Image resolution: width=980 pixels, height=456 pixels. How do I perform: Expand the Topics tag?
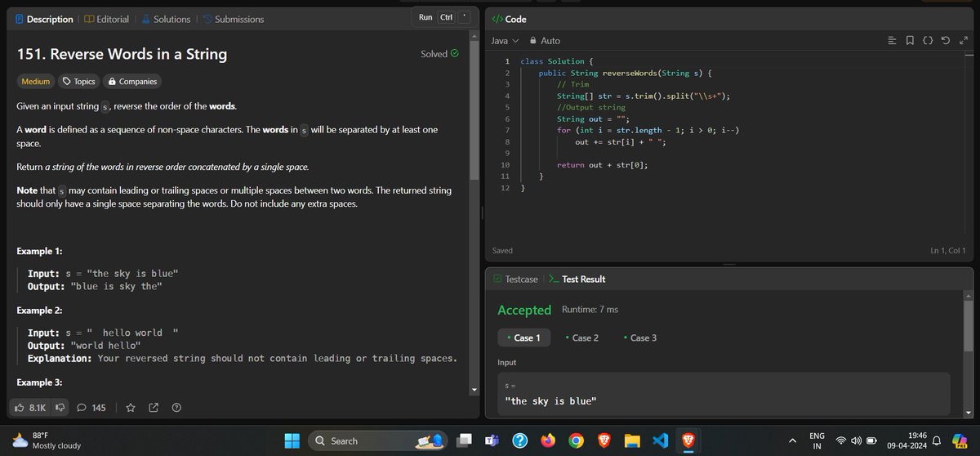point(79,82)
